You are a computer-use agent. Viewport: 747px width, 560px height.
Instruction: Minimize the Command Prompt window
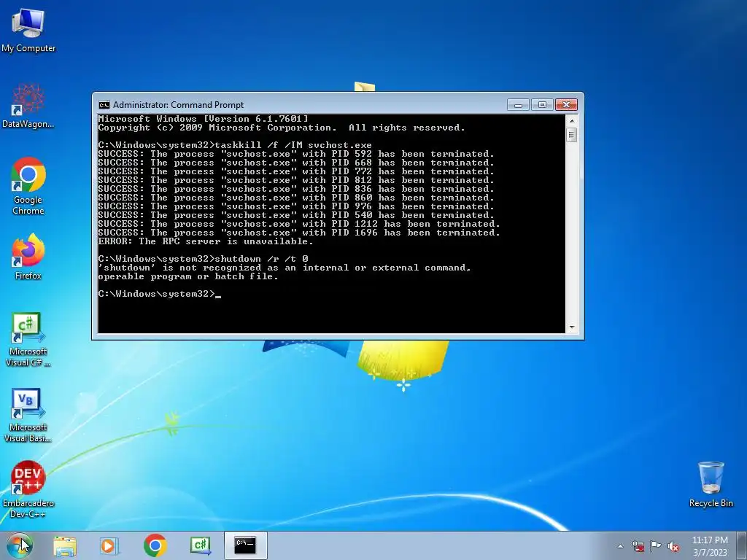[518, 105]
